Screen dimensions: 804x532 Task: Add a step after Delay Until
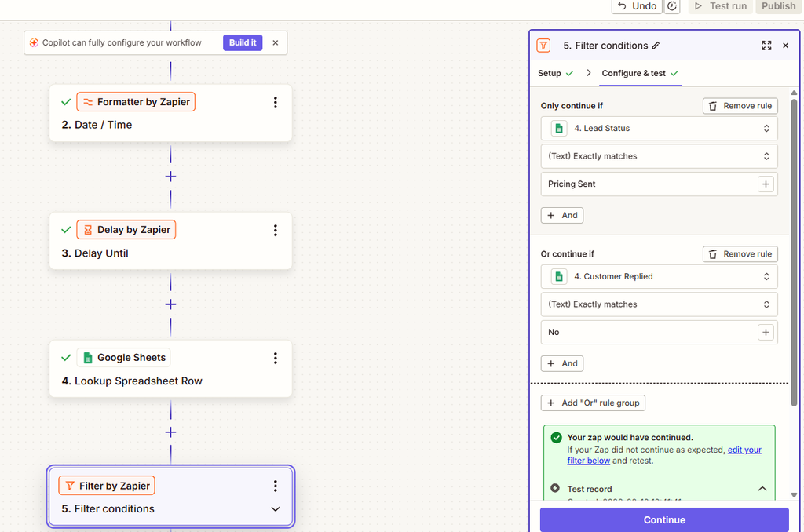[170, 304]
